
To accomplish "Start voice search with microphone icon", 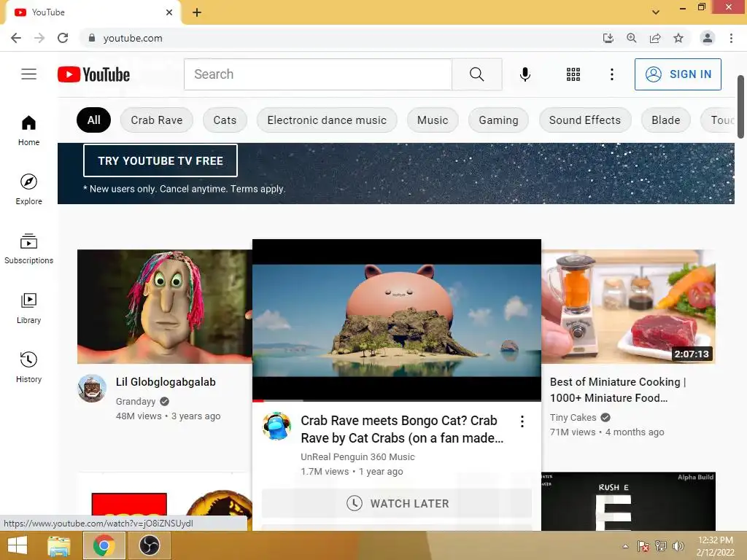I will (525, 74).
